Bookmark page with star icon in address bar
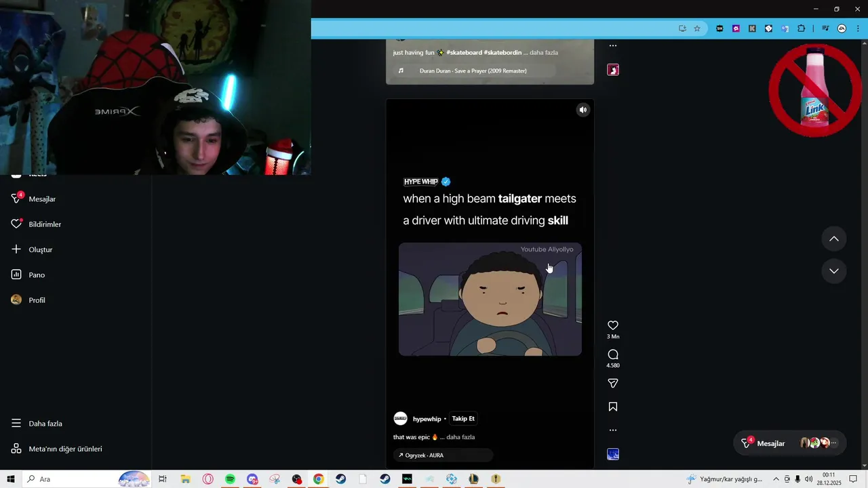868x488 pixels. tap(696, 28)
